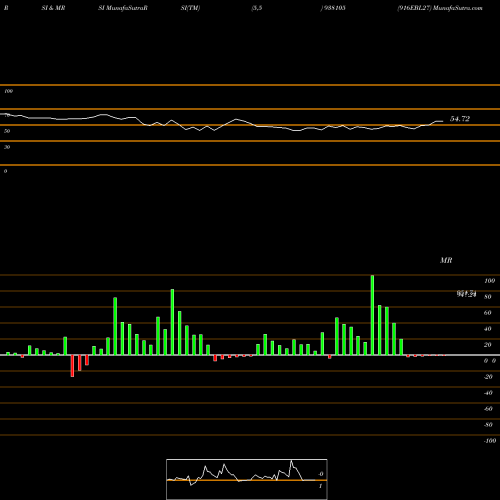Screen dimensions: 500x500
Task: Click the 100 label on MR right axis
Action: click(489, 281)
